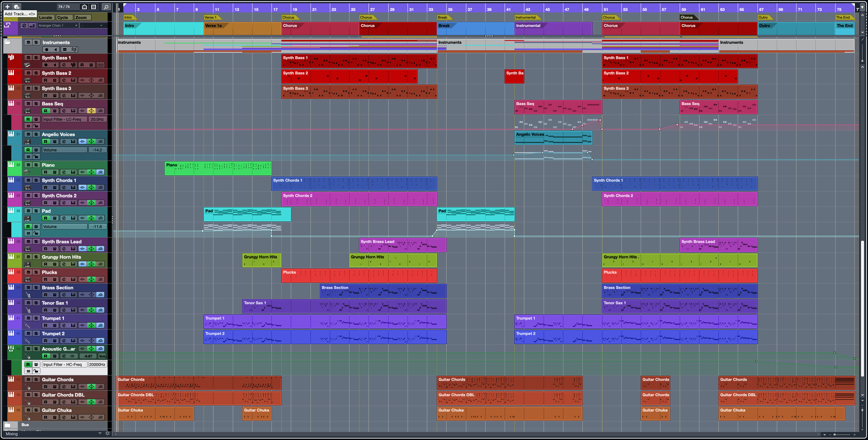Open the track visibility agents house icon
868x440 pixels.
coord(84,7)
